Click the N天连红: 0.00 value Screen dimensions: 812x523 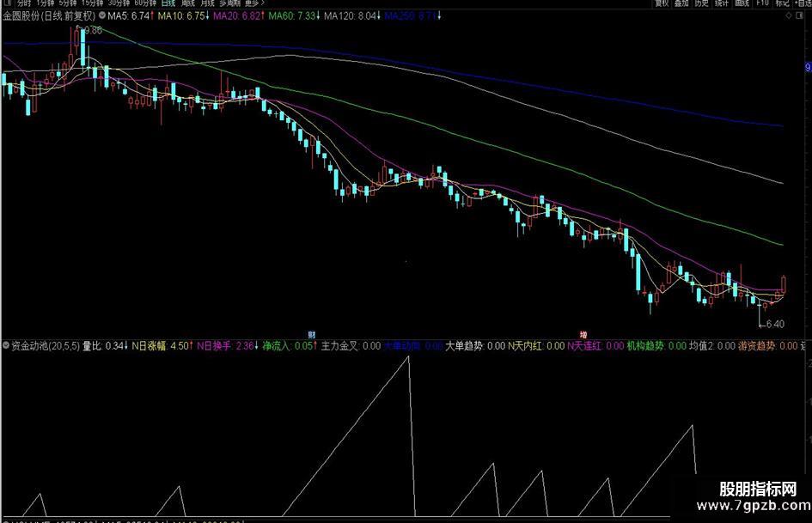595,345
